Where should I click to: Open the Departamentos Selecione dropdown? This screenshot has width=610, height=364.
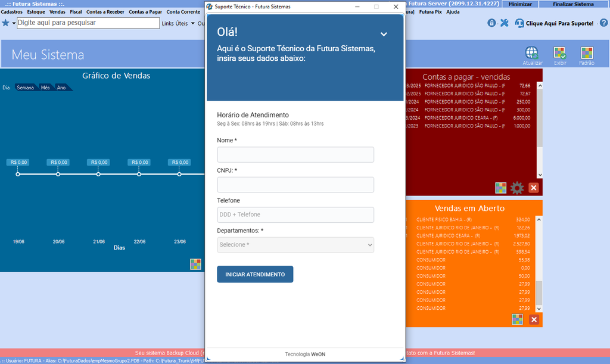pyautogui.click(x=295, y=245)
